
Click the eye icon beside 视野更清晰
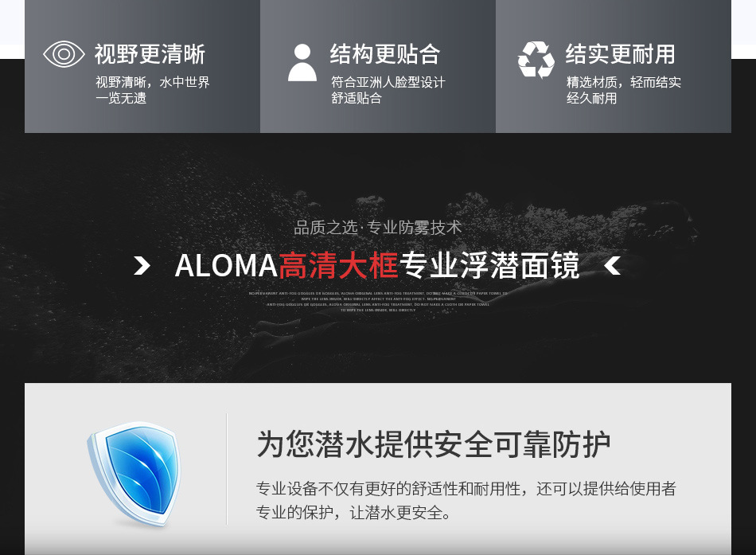coord(64,54)
